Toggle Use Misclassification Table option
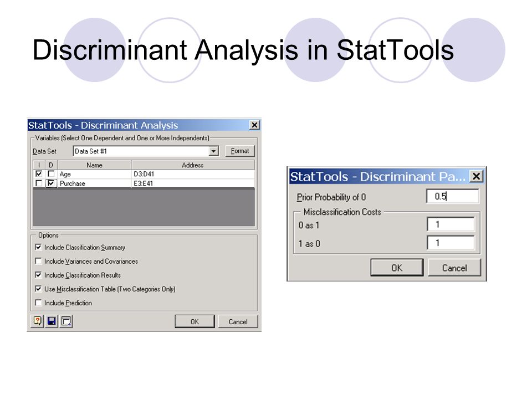This screenshot has width=532, height=399. point(38,289)
